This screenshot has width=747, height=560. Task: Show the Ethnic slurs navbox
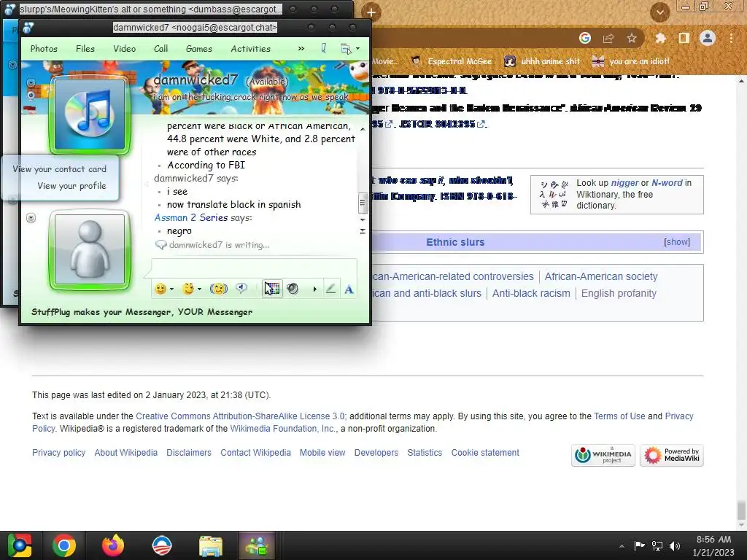677,242
